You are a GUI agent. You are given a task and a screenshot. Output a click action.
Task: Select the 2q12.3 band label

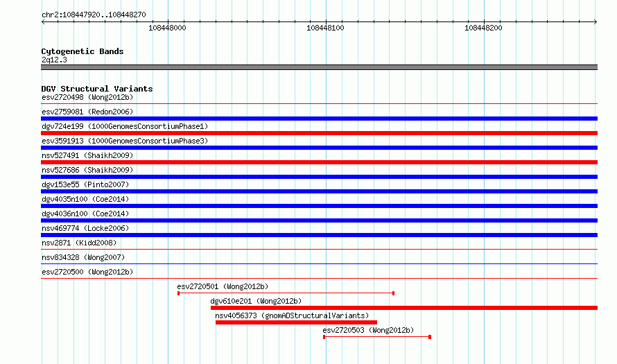click(x=54, y=60)
